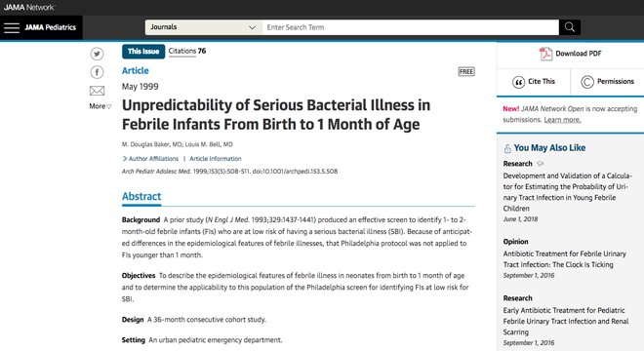Follow the Learn more link
644x351 pixels.
(562, 120)
